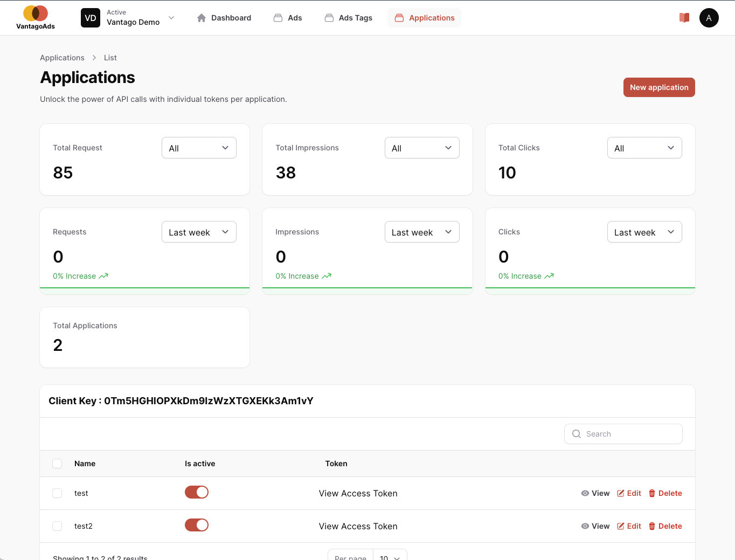Toggle the select-all checkbox in table header
The width and height of the screenshot is (735, 560).
pos(57,464)
